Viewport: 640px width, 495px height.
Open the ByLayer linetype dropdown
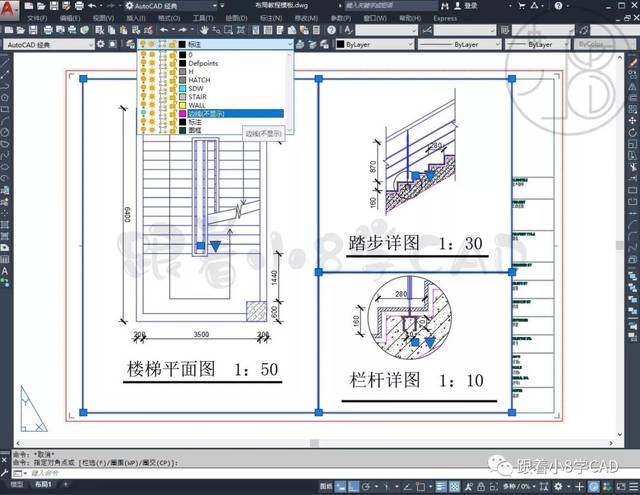coord(459,44)
